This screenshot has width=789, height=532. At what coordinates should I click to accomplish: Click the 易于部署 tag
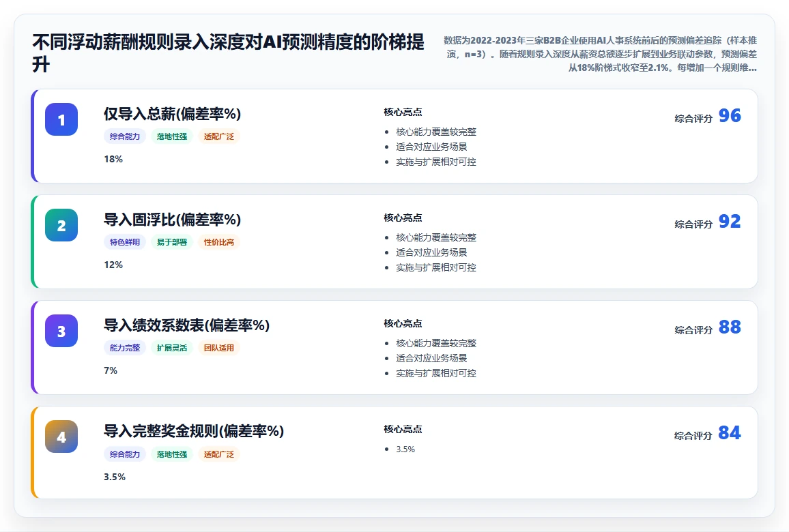coord(171,242)
